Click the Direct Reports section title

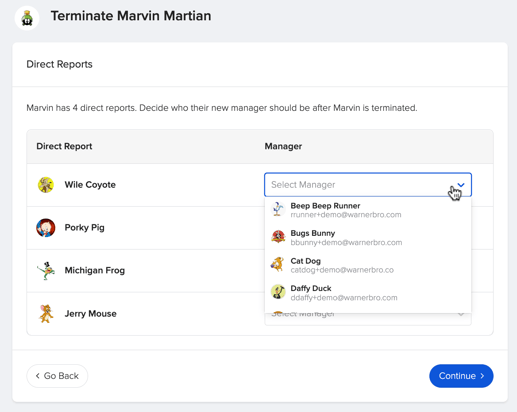59,64
